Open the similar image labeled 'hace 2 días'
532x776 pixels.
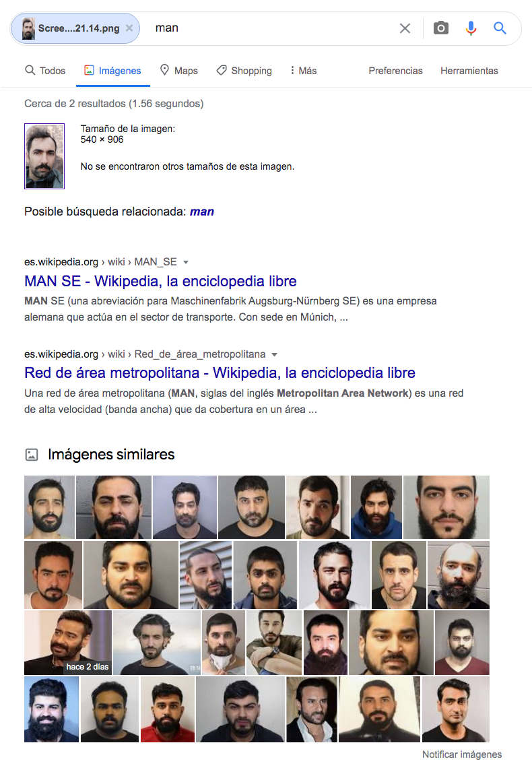tap(68, 643)
